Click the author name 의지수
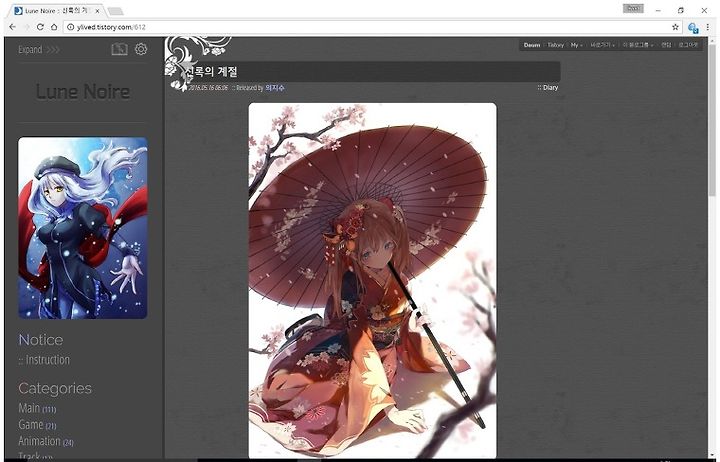Screen dimensions: 720x462 [x=275, y=88]
